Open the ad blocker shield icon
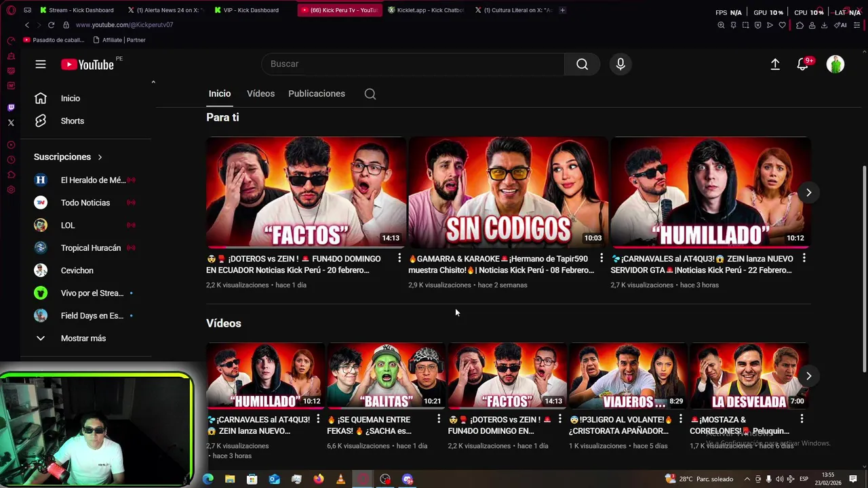The image size is (868, 488). 757,25
